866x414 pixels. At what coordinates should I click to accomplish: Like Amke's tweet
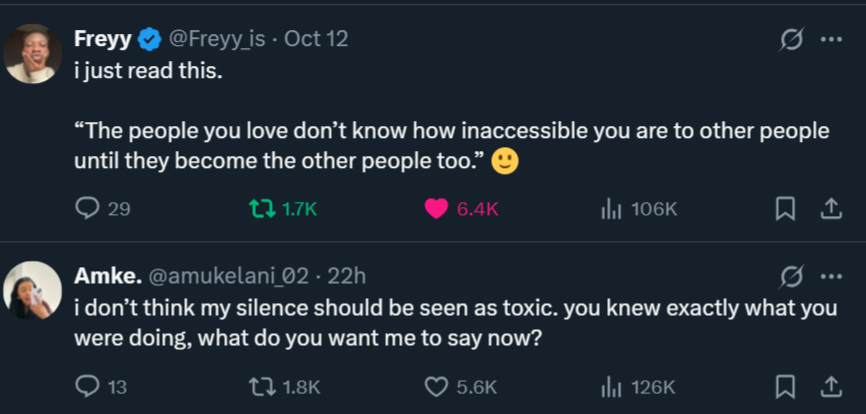click(x=435, y=387)
